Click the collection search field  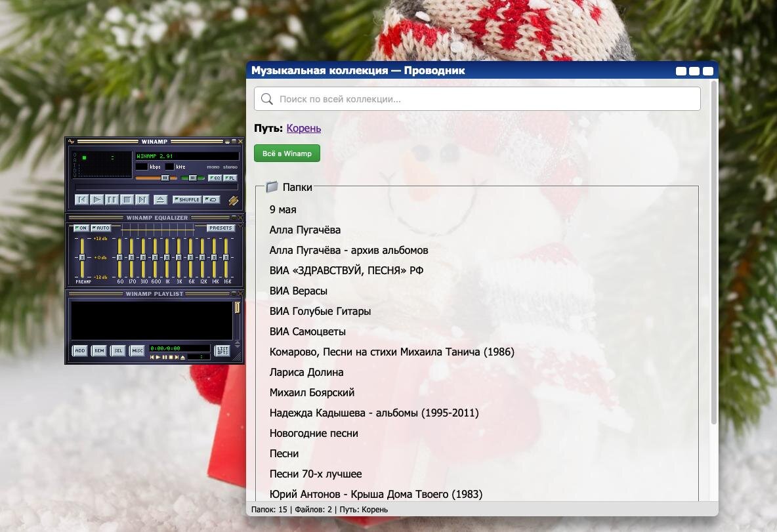477,99
